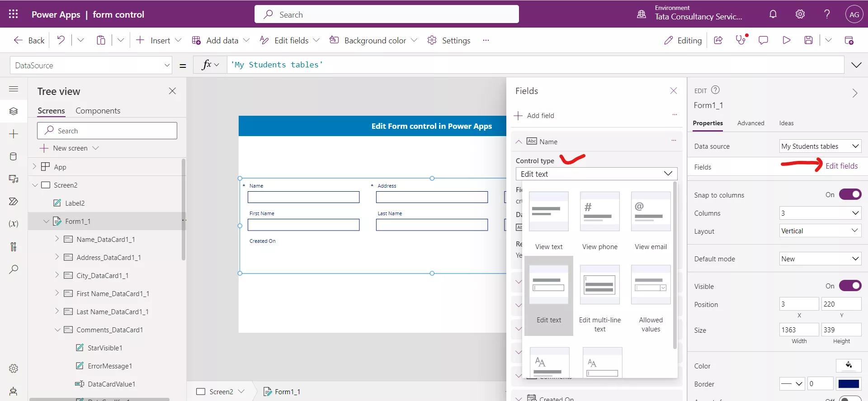Expand the formula bar chevron
The height and width of the screenshot is (401, 868).
[856, 65]
